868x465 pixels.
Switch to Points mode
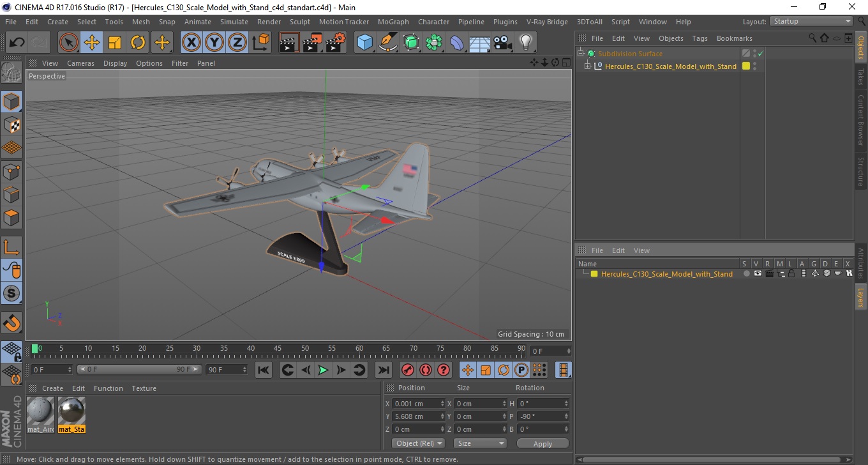tap(11, 171)
